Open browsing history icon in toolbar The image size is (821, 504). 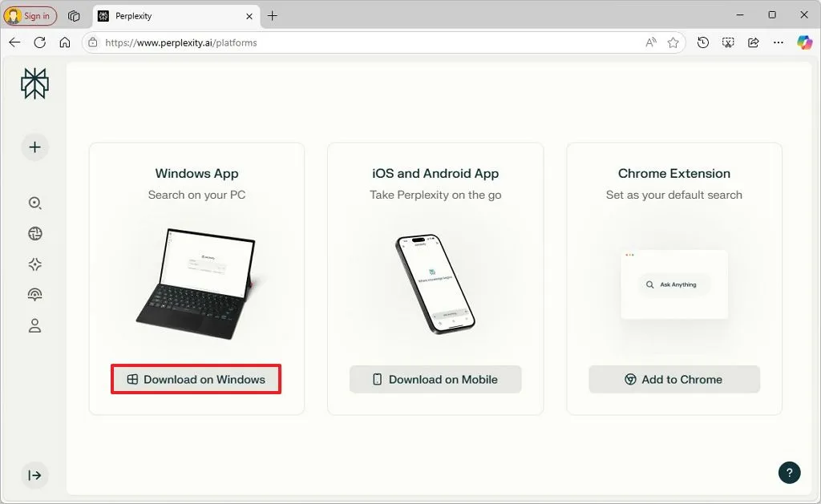coord(702,42)
